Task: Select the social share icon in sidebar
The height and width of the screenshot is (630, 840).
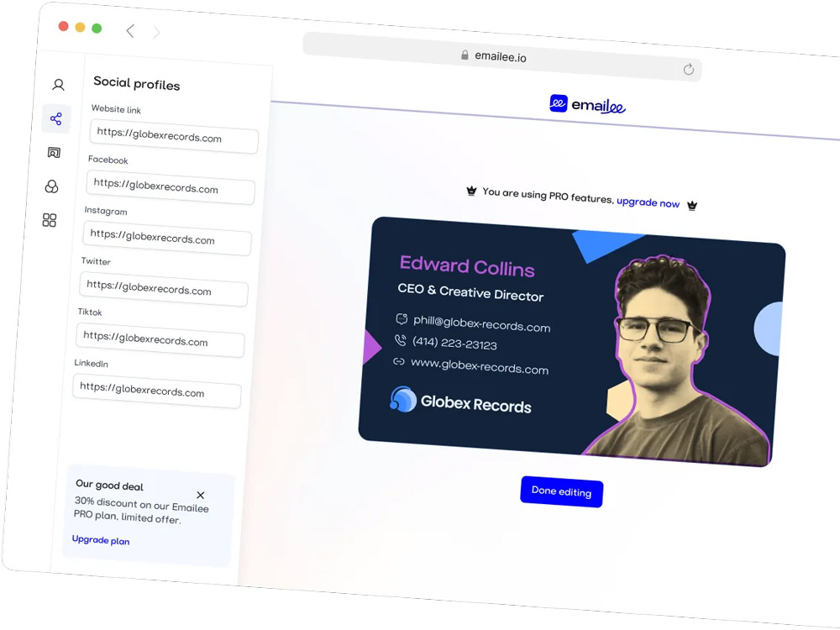Action: pos(55,118)
